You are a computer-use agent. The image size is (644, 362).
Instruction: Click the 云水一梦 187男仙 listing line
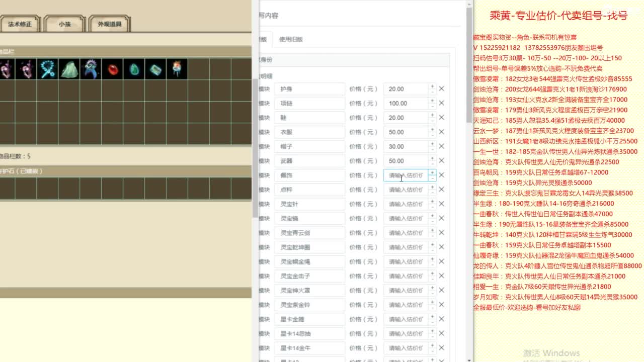tap(553, 131)
